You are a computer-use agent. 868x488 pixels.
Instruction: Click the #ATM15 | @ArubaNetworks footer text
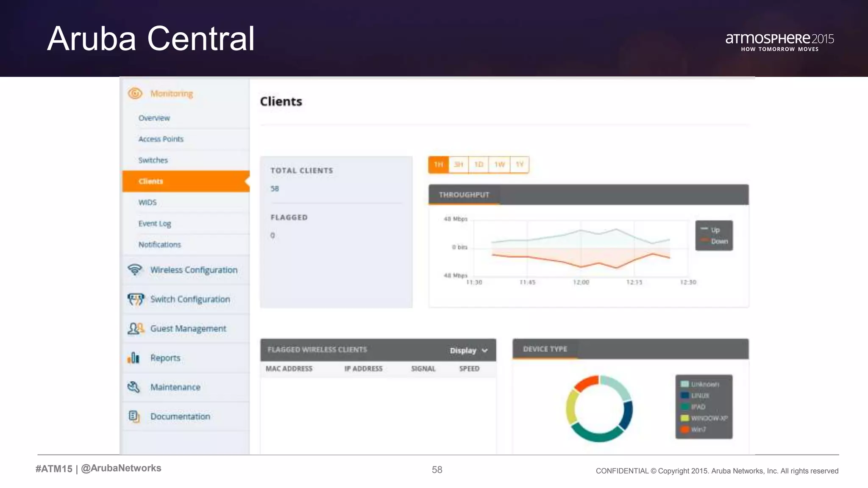tap(98, 469)
